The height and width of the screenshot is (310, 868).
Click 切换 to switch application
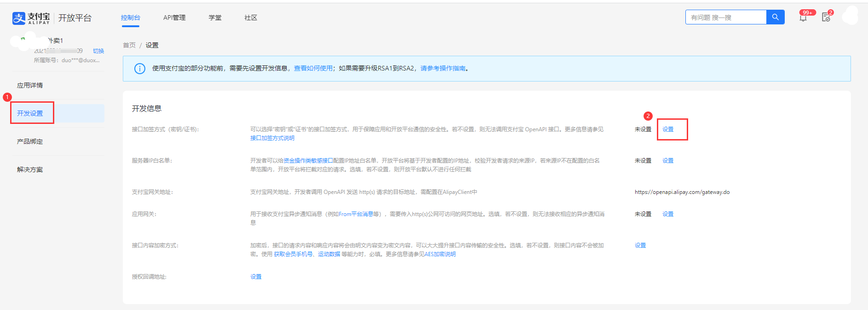[x=98, y=51]
